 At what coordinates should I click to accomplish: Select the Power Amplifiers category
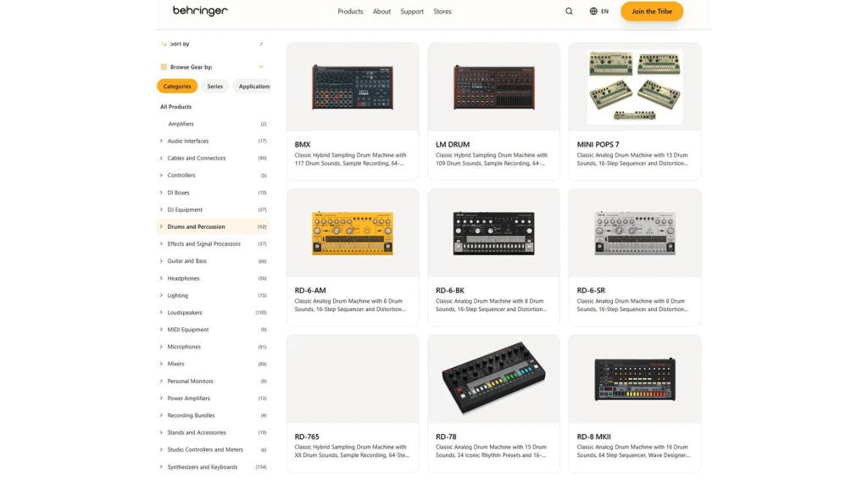189,398
